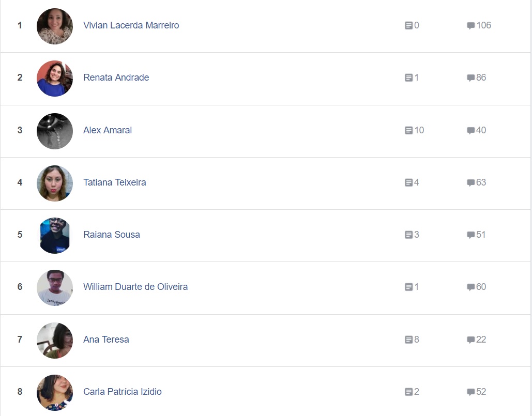Click Tatiana Teixeira's profile photo

pyautogui.click(x=55, y=183)
